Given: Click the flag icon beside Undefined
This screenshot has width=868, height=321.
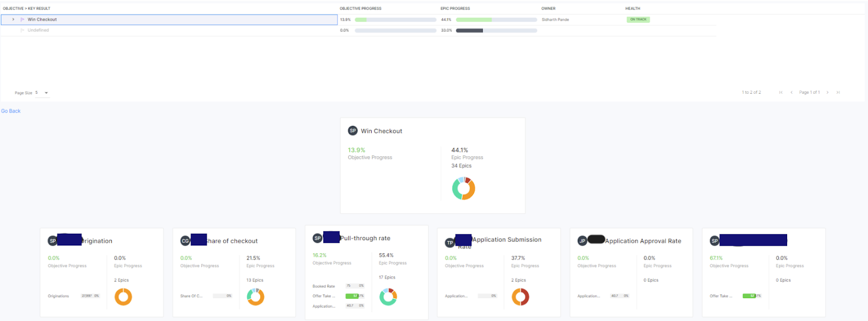Looking at the screenshot, I should (22, 30).
